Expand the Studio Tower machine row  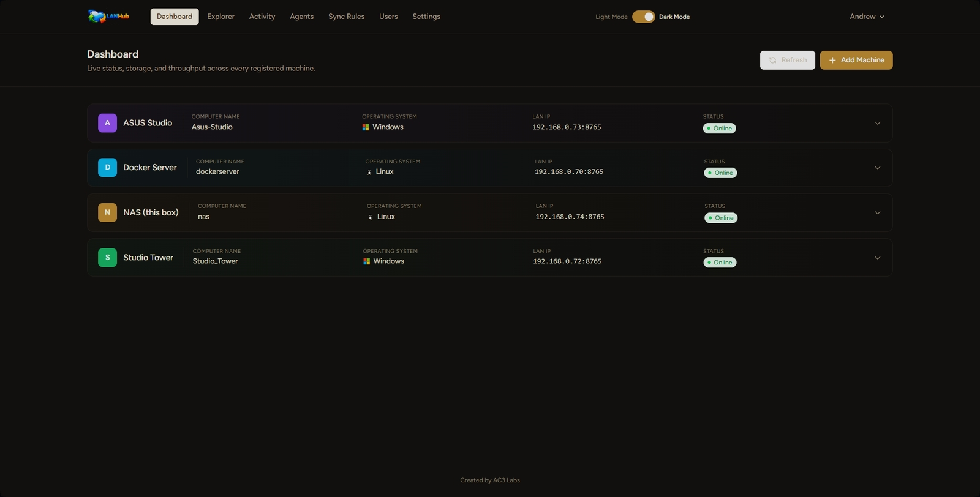click(x=878, y=258)
